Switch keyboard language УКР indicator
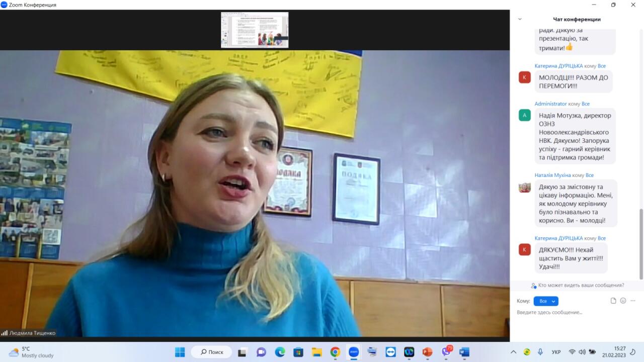The width and height of the screenshot is (644, 362). pyautogui.click(x=556, y=352)
